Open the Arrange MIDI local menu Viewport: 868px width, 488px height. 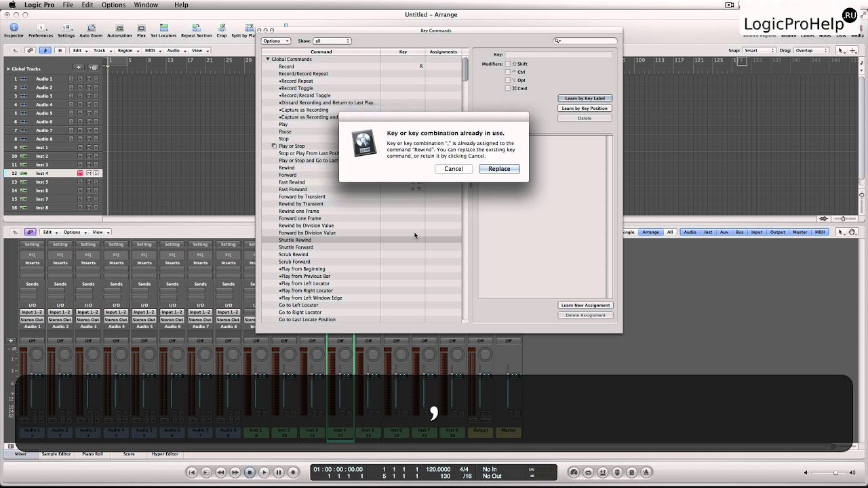[x=152, y=50]
